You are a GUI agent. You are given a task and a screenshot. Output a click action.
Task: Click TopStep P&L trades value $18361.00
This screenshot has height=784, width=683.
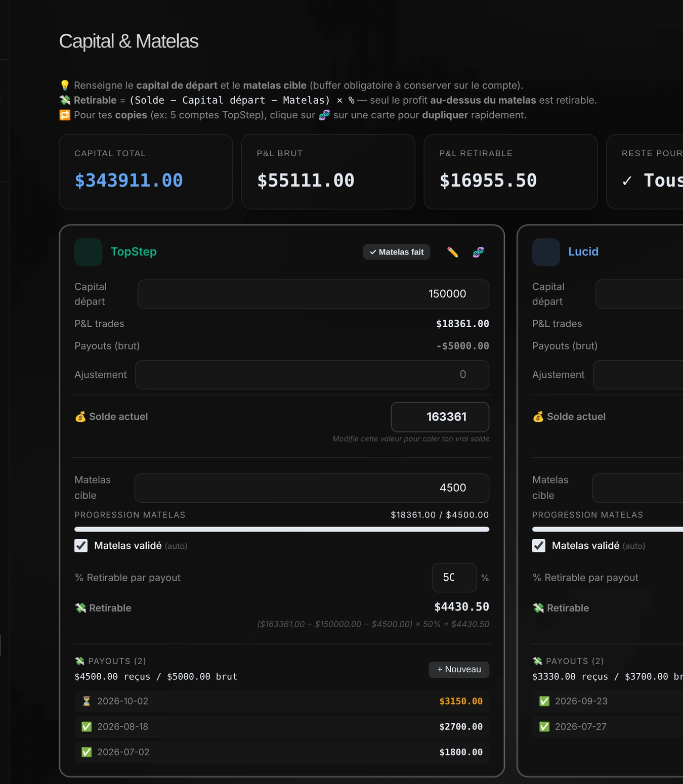click(x=462, y=324)
